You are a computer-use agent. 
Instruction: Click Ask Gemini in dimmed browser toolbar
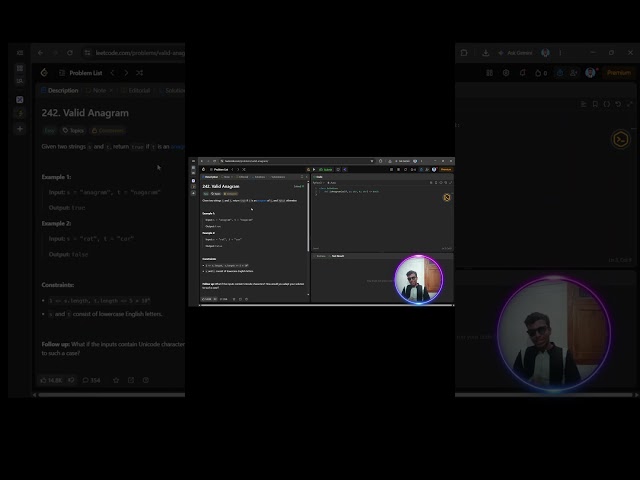(516, 53)
